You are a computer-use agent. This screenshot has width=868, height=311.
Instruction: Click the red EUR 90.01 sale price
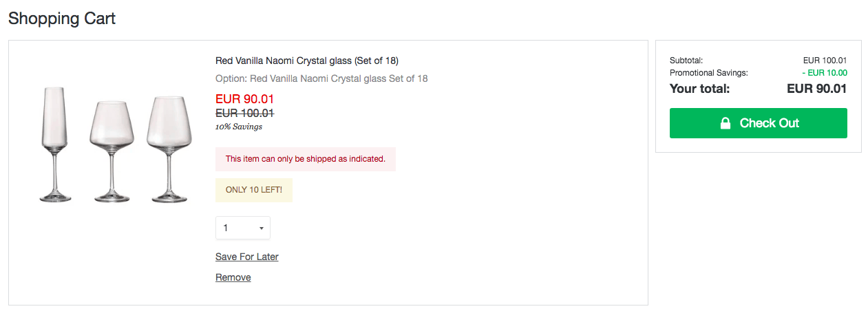(244, 99)
